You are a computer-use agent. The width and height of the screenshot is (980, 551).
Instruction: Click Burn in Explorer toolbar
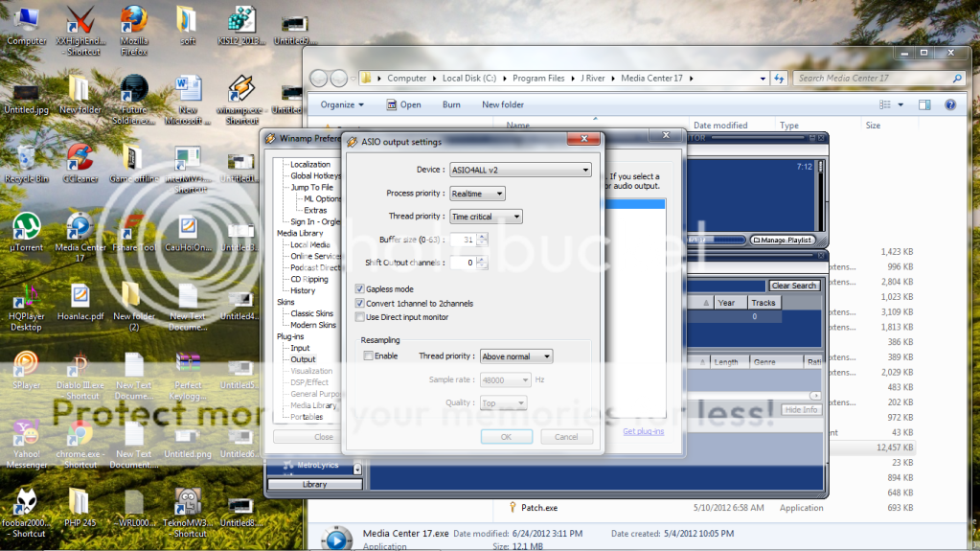click(451, 105)
